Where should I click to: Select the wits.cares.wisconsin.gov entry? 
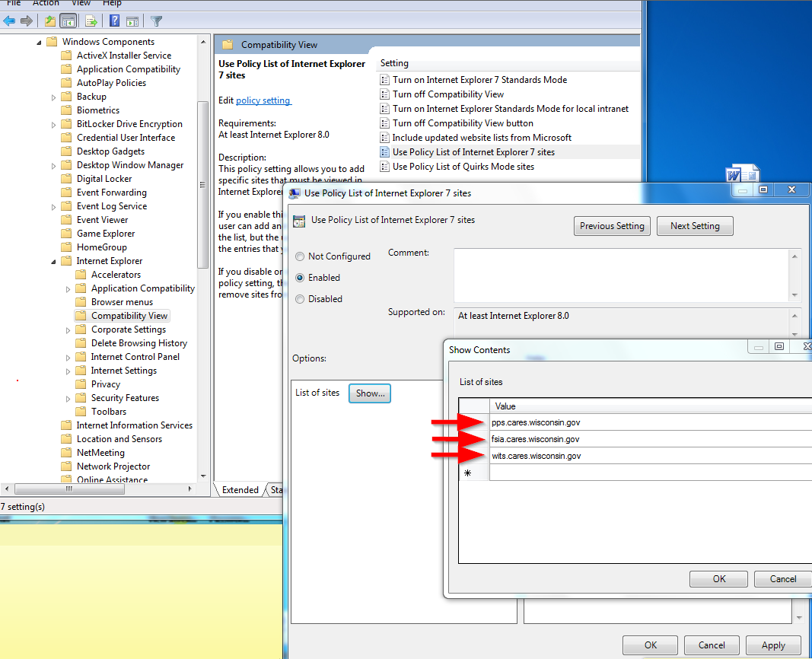[x=651, y=456]
